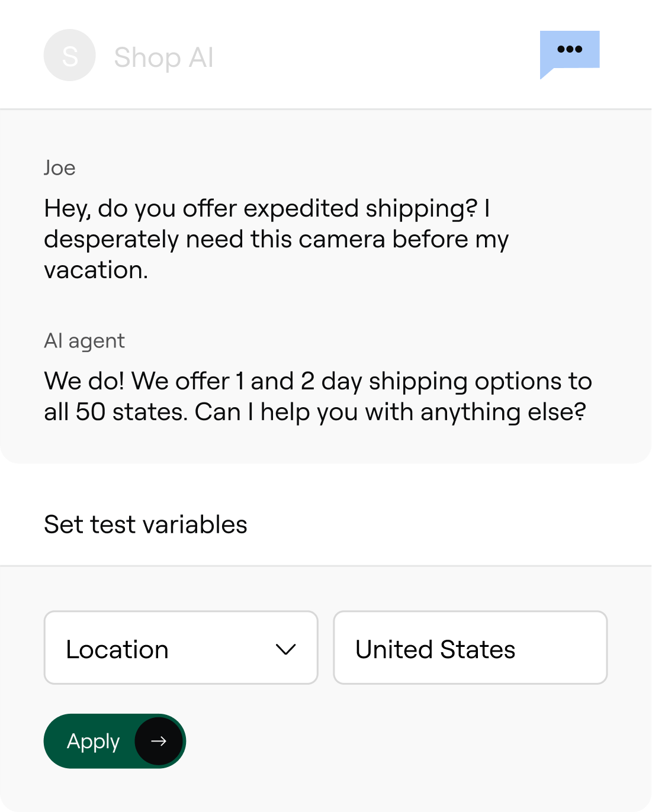Click the Apply label text
The height and width of the screenshot is (812, 652).
click(93, 741)
